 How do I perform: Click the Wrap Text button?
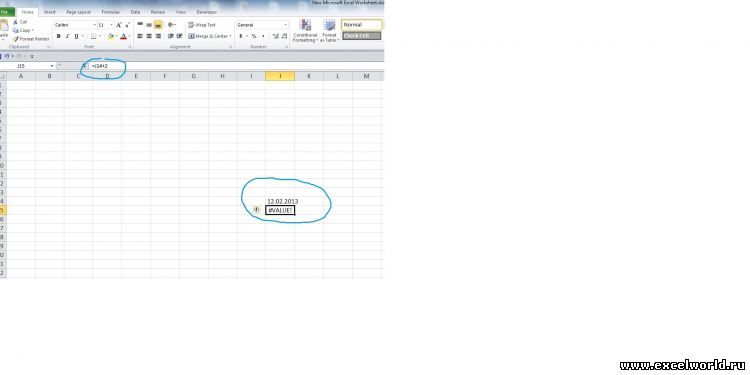point(202,25)
